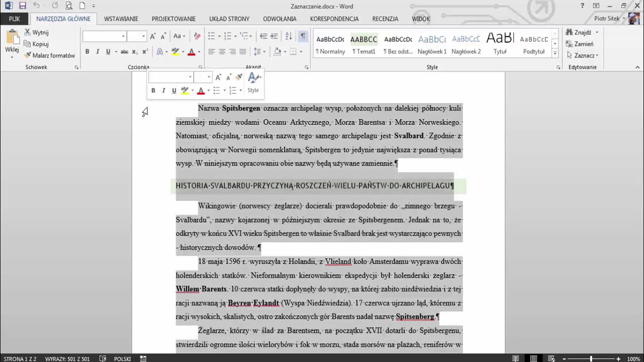This screenshot has height=362, width=644.
Task: Apply text highlight color in ribbon
Action: click(x=175, y=51)
